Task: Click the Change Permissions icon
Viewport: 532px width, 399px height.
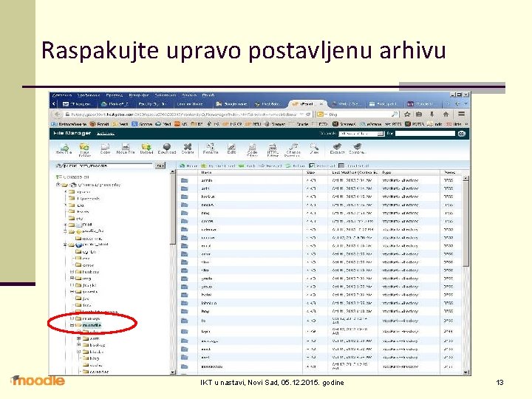Action: pyautogui.click(x=293, y=149)
